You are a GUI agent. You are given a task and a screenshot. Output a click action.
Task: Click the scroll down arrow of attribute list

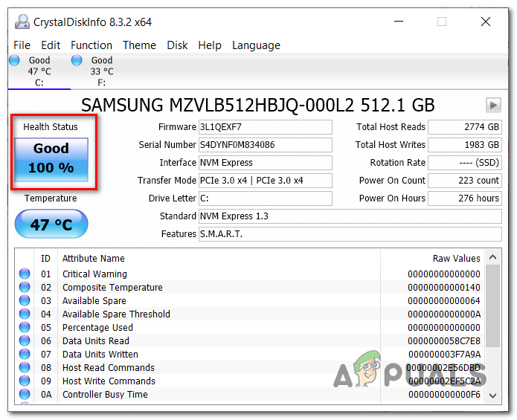click(x=493, y=395)
